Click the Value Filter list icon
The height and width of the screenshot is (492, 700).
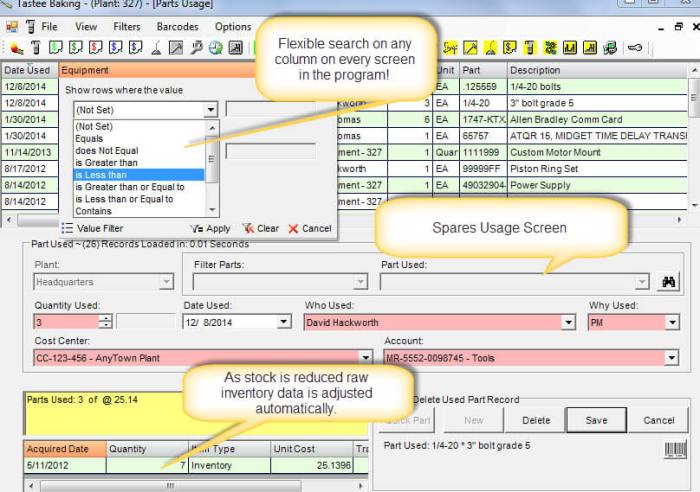pyautogui.click(x=67, y=228)
